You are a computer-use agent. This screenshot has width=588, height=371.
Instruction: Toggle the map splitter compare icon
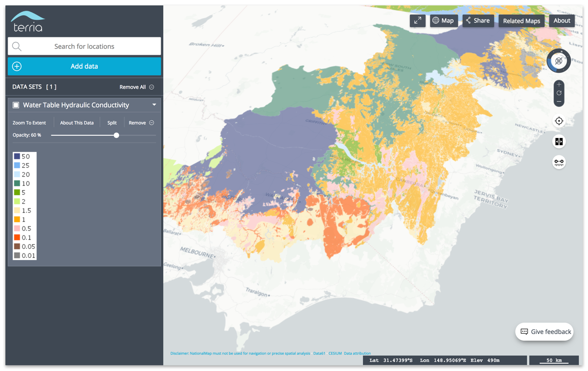(559, 142)
